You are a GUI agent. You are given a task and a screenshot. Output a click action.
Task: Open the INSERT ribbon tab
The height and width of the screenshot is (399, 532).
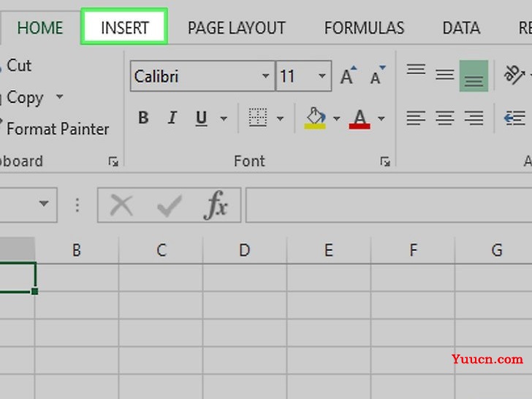tap(124, 27)
